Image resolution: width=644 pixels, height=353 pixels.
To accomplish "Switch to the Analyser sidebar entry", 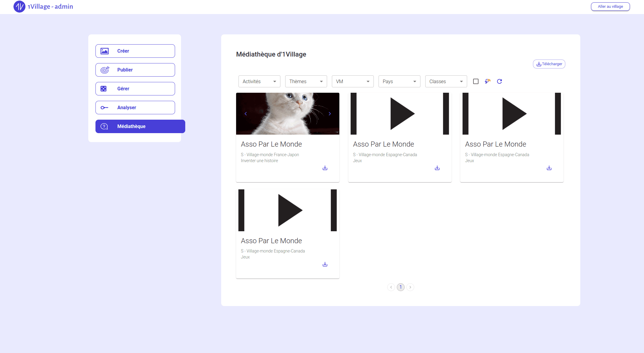I will pyautogui.click(x=135, y=108).
